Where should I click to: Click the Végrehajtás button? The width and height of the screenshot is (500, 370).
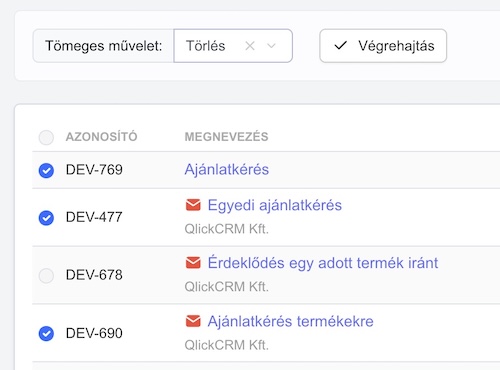tap(383, 46)
